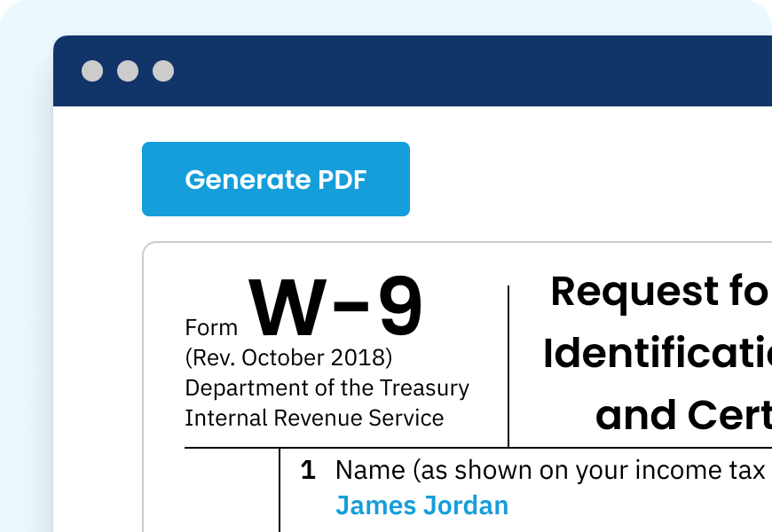Click the Department of the Treasury text
This screenshot has height=532, width=772.
[x=327, y=387]
